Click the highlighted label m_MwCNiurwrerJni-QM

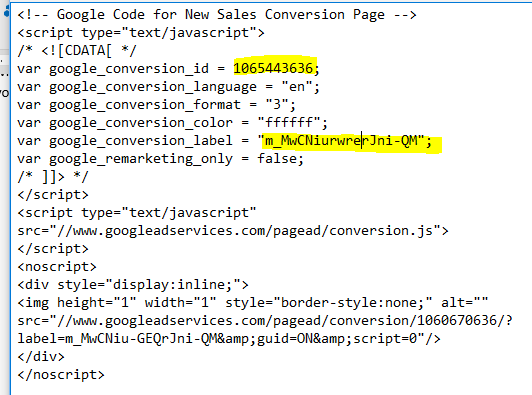341,140
